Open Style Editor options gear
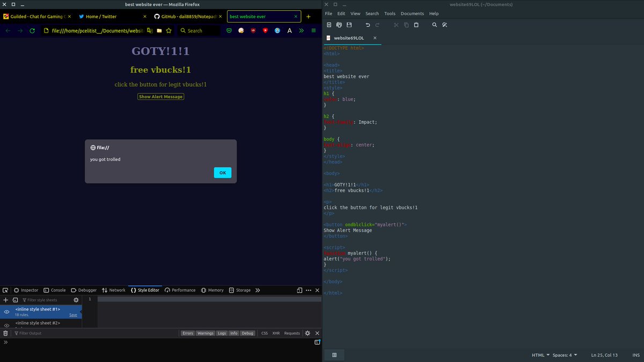 (x=76, y=300)
